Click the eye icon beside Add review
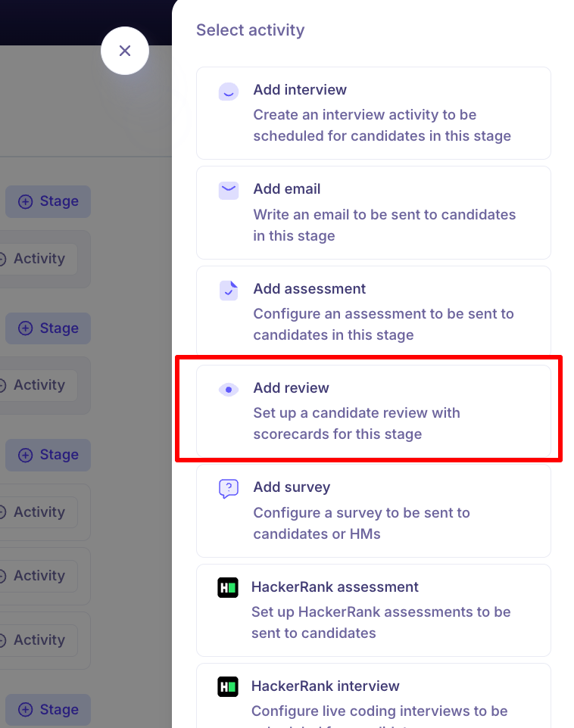 click(x=228, y=389)
